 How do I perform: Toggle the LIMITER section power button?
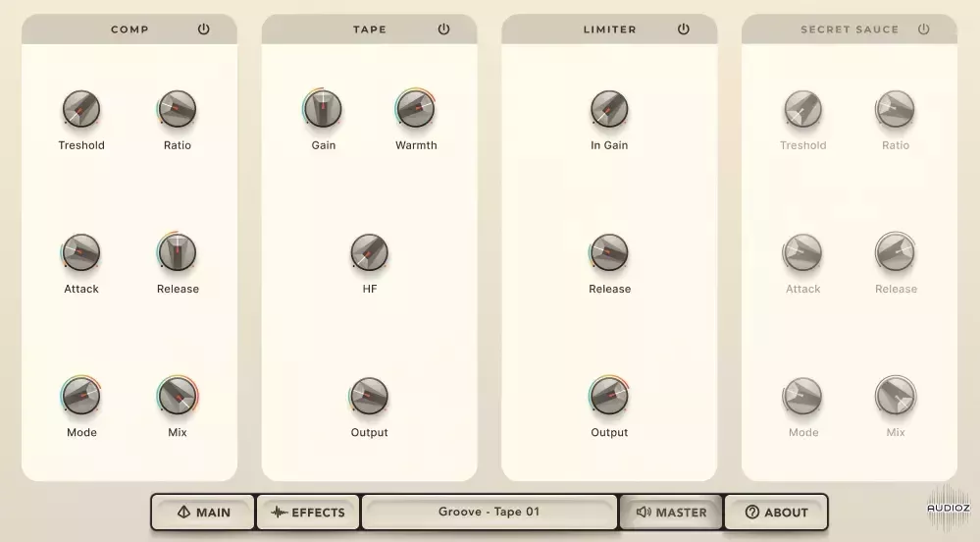coord(684,28)
